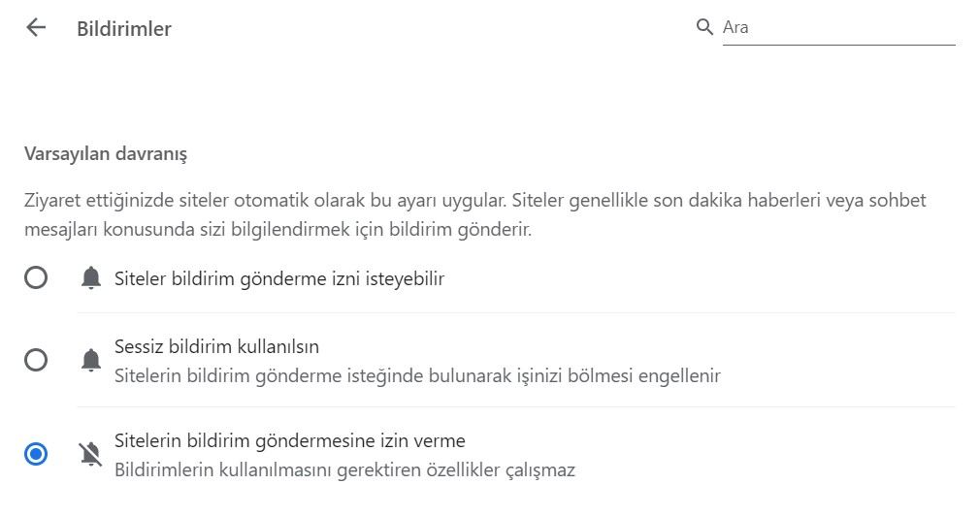Click text line starting 'mesajları konusunda sizi'
The image size is (980, 517).
tap(278, 230)
